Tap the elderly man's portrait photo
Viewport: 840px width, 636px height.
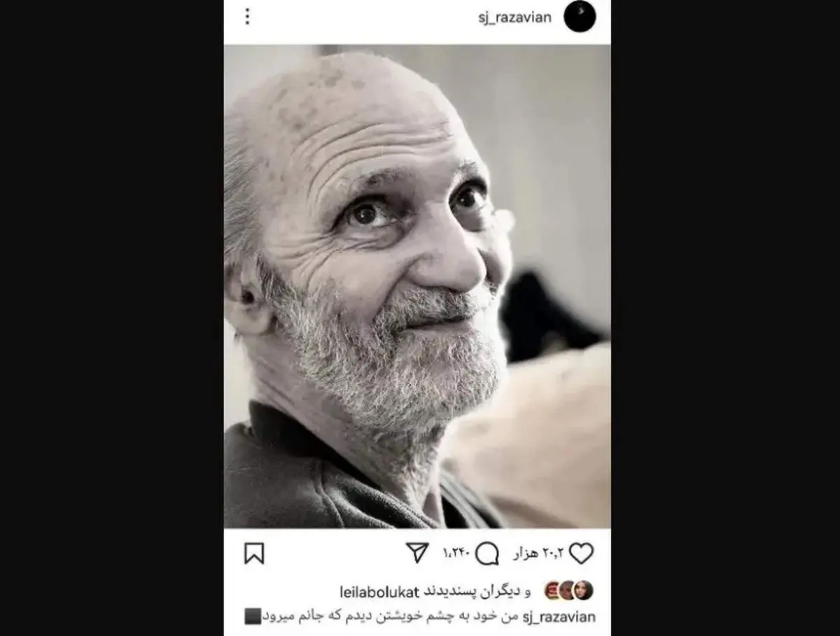[417, 286]
